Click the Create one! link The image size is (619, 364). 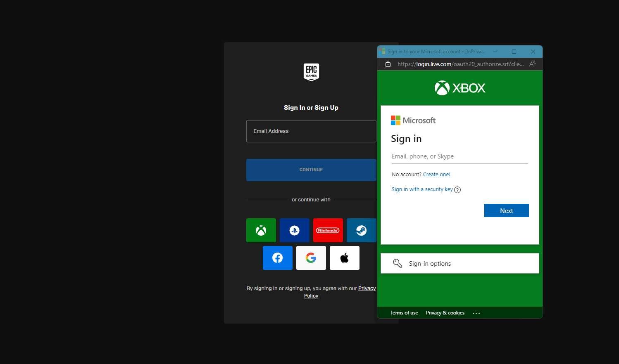[437, 175]
